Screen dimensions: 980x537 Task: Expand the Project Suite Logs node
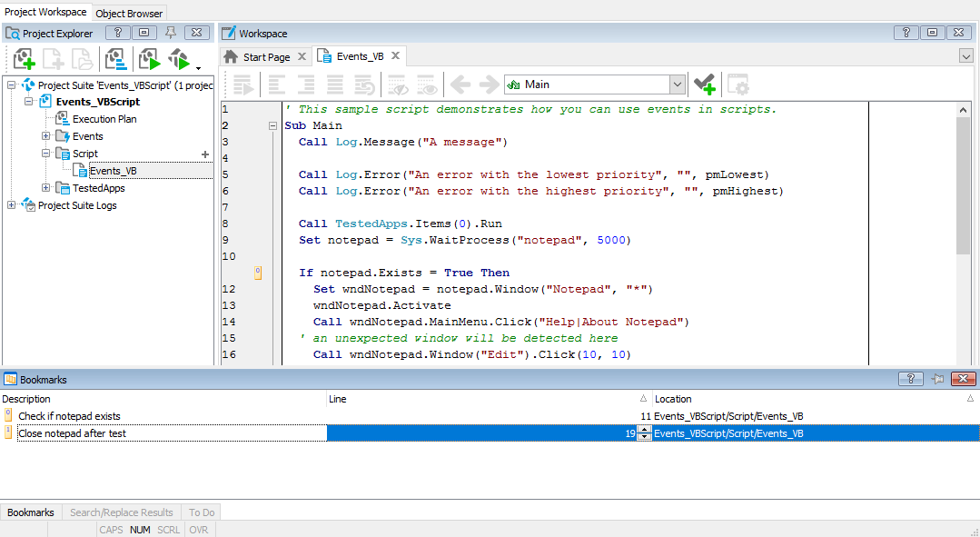point(11,205)
